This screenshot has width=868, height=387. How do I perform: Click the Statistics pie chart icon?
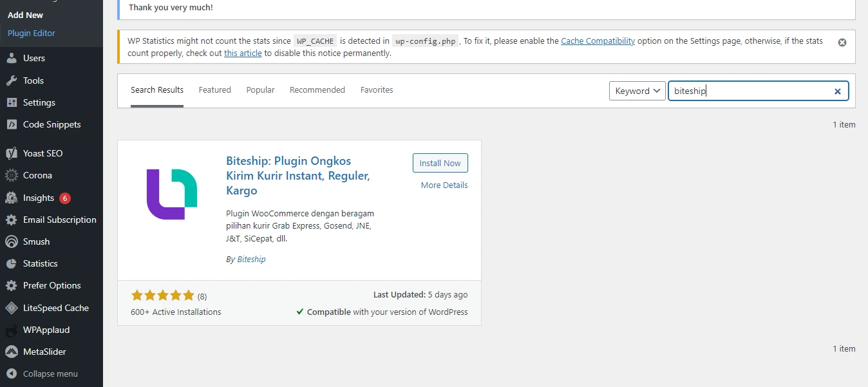(x=12, y=263)
